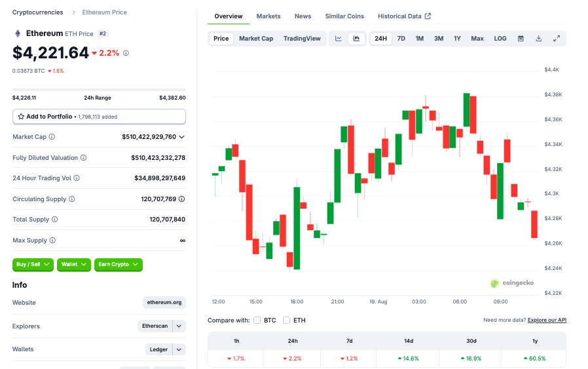Select the 24H time range
This screenshot has width=588, height=369.
380,38
